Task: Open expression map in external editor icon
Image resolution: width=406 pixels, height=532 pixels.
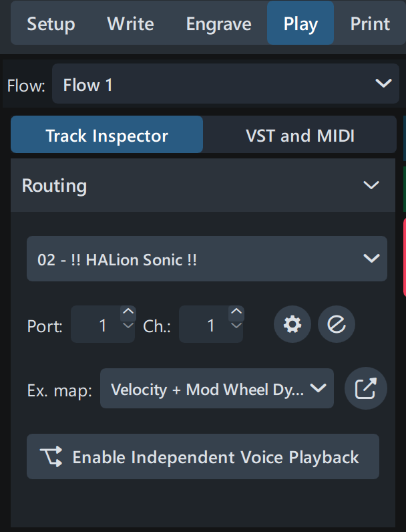Action: (365, 388)
